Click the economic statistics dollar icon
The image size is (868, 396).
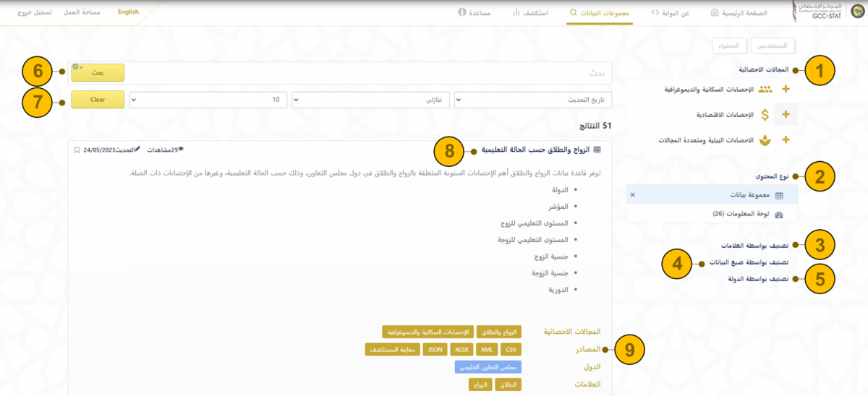pyautogui.click(x=765, y=115)
